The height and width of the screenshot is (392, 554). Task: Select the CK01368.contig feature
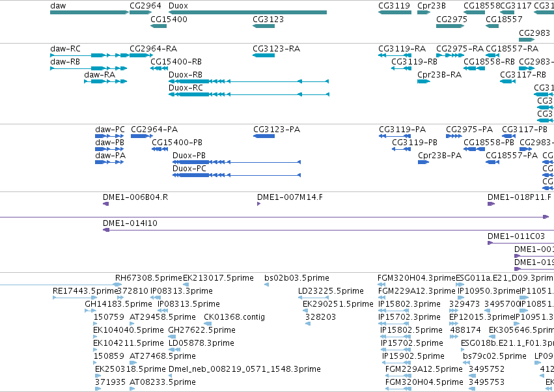208,324
